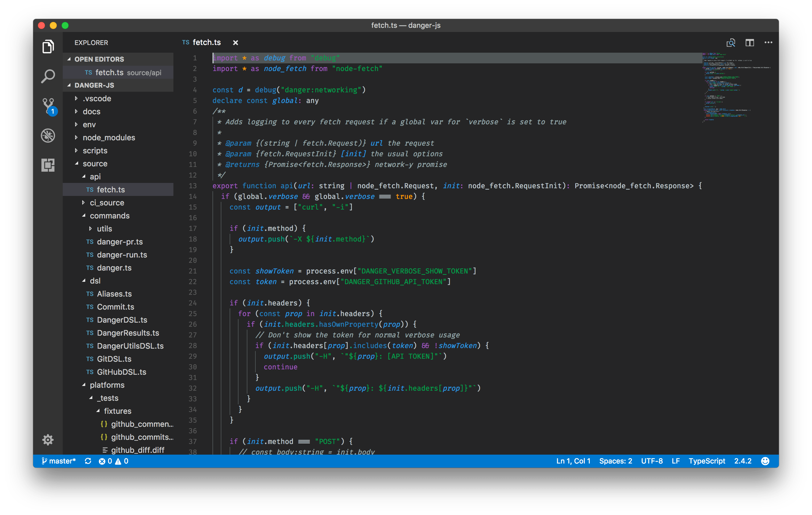Click Ln 1, Col 1 in status bar
The height and width of the screenshot is (515, 812).
pyautogui.click(x=573, y=461)
